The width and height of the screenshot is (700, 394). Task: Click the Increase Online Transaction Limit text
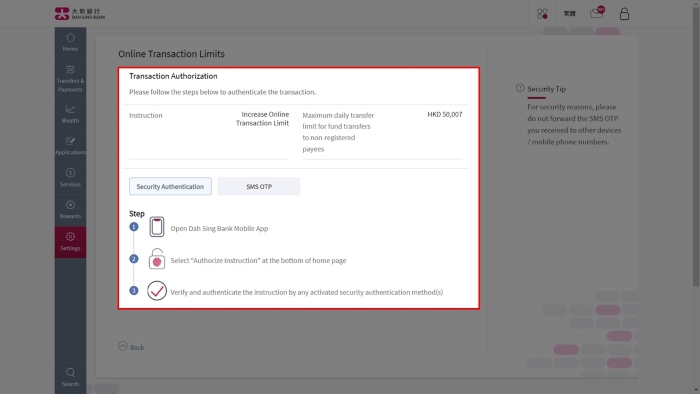[x=262, y=119]
